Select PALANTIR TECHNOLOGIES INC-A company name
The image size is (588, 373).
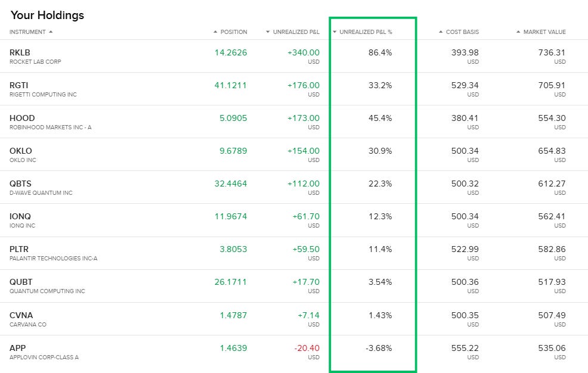coord(53,259)
